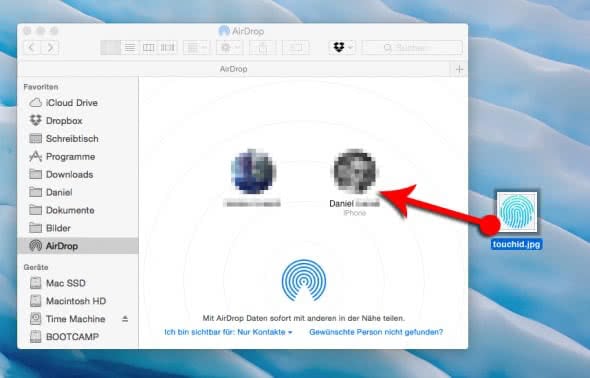Click the Dokumente folder icon

pyautogui.click(x=35, y=210)
